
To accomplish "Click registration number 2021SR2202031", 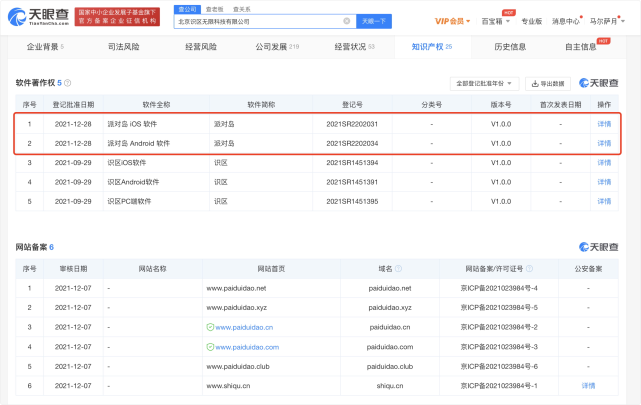I will tap(352, 124).
